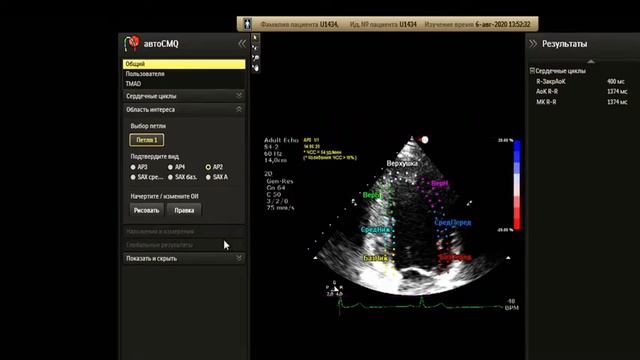Screen dimensions: 640x360
Task: Expand the Сердечные циклы section
Action: click(x=184, y=96)
